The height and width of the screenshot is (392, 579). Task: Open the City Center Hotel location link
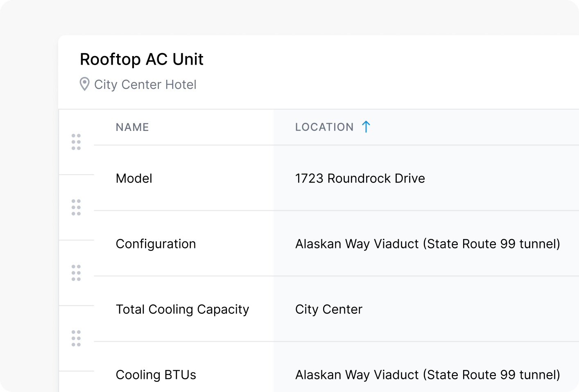pyautogui.click(x=145, y=85)
